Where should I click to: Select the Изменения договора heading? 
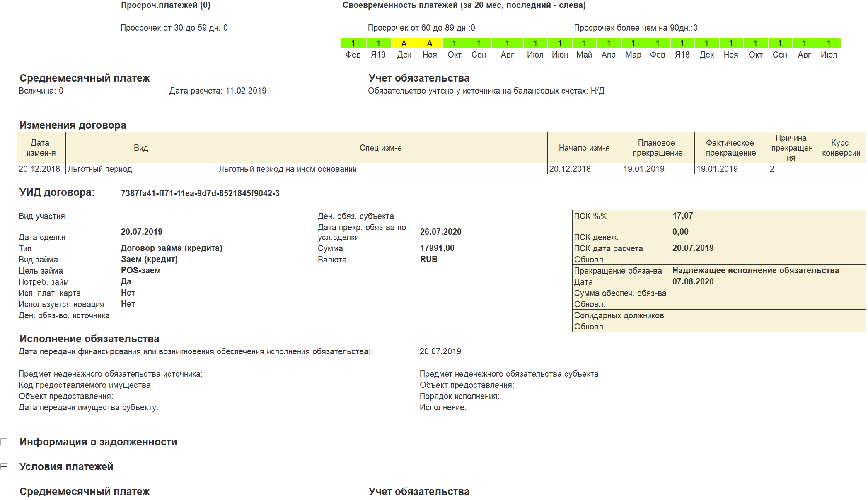pyautogui.click(x=73, y=125)
